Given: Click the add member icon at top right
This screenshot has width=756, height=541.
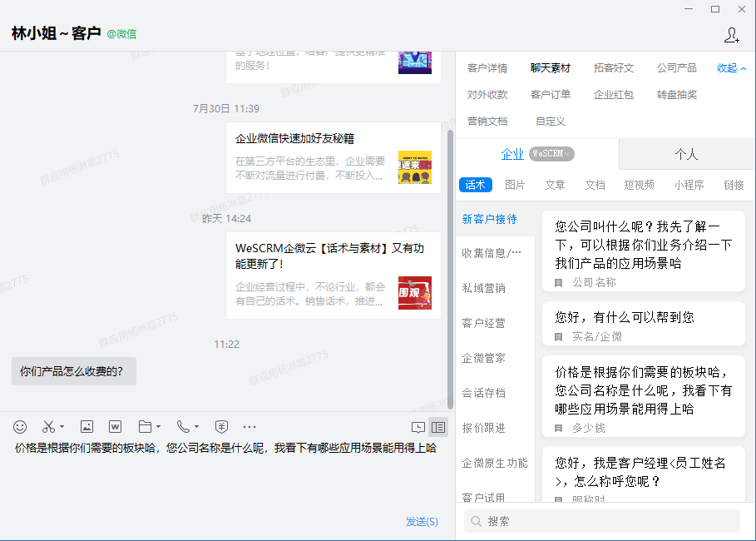Looking at the screenshot, I should (732, 34).
